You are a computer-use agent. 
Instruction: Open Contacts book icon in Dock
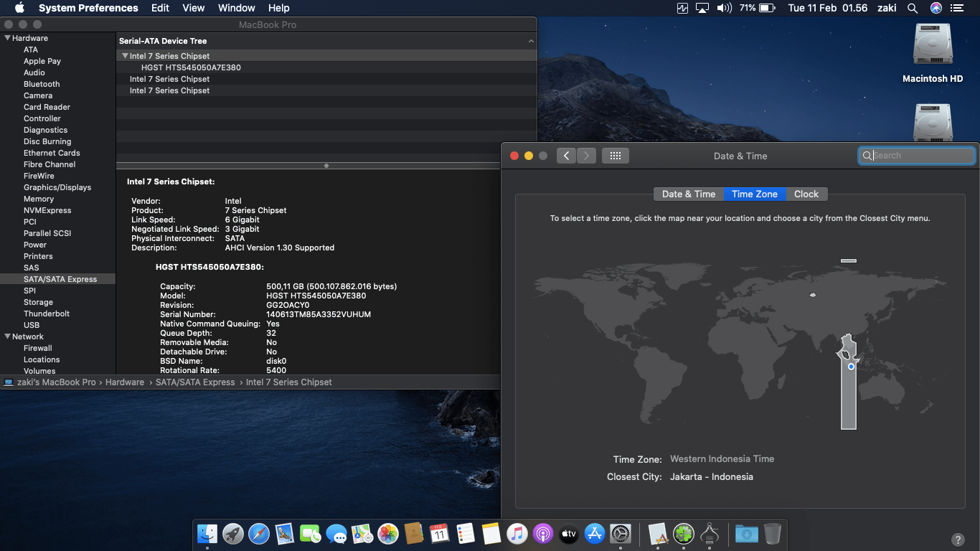click(414, 533)
